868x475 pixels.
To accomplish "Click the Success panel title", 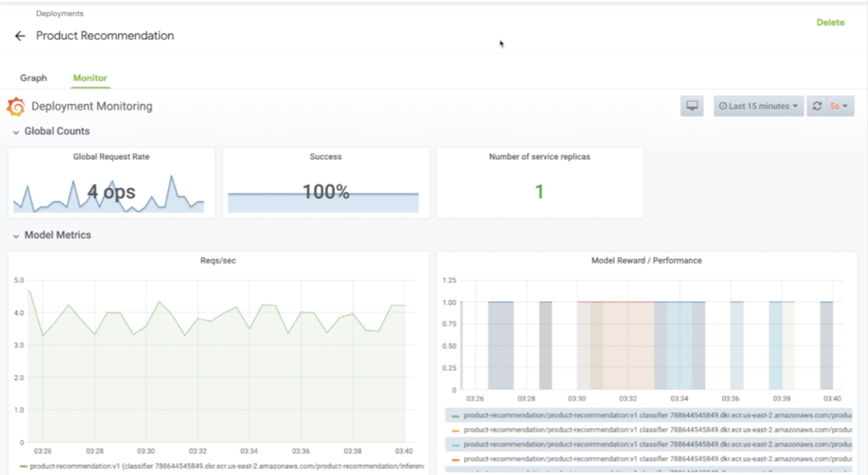I will [326, 157].
